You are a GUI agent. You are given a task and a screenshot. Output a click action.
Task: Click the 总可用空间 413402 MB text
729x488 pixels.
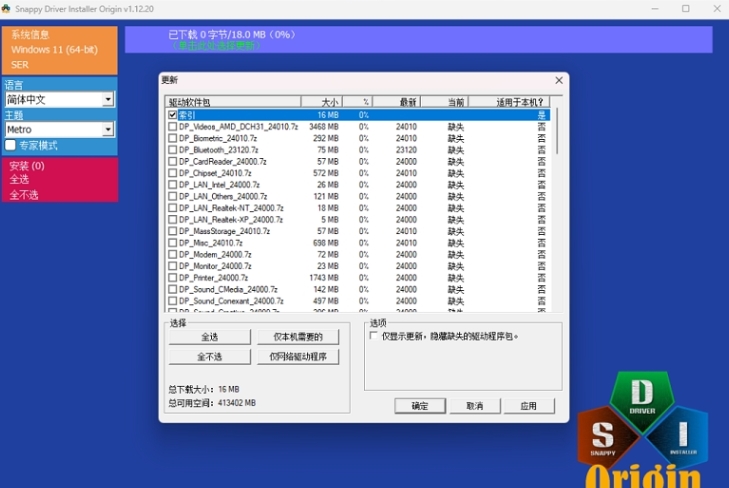pyautogui.click(x=212, y=403)
